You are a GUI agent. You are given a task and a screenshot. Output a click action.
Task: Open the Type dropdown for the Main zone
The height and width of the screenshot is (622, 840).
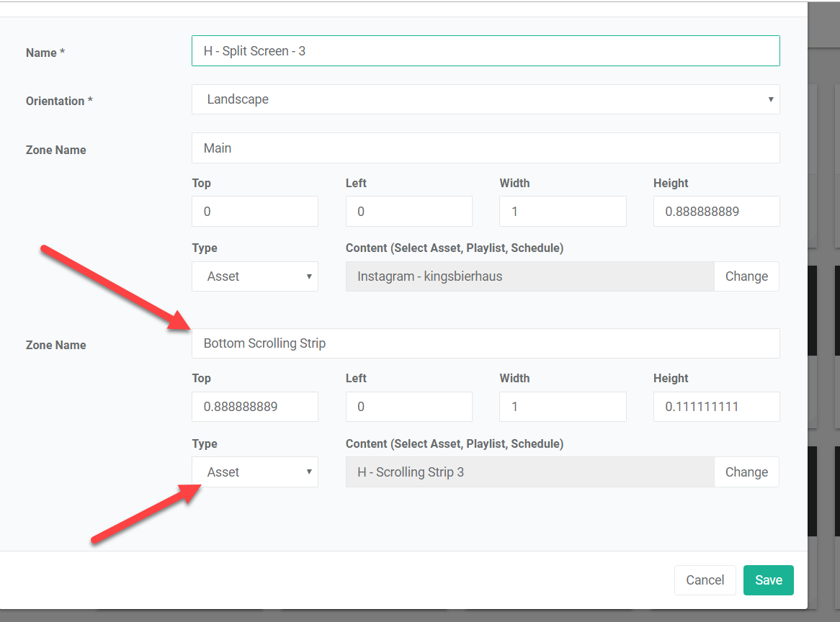click(254, 276)
